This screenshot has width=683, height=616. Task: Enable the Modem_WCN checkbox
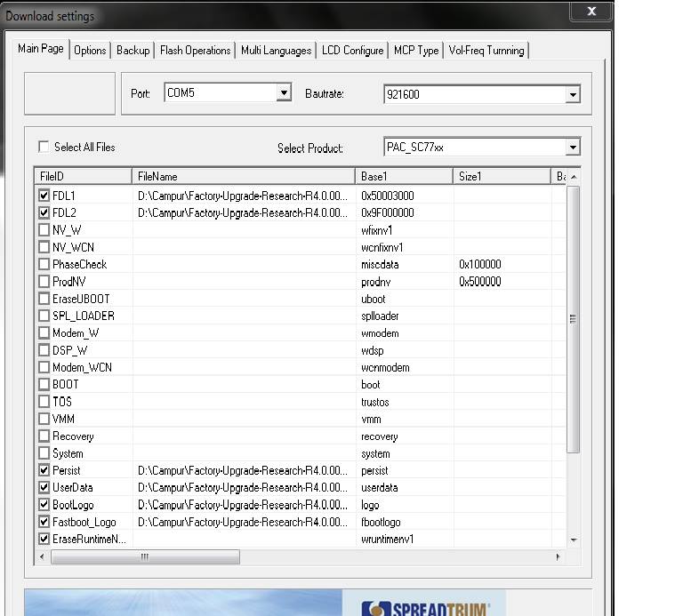44,367
